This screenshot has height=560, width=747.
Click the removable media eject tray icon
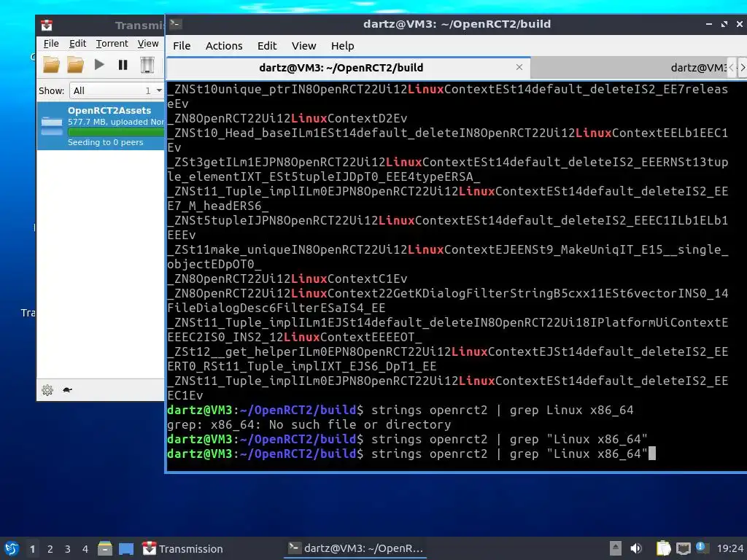[x=616, y=548]
